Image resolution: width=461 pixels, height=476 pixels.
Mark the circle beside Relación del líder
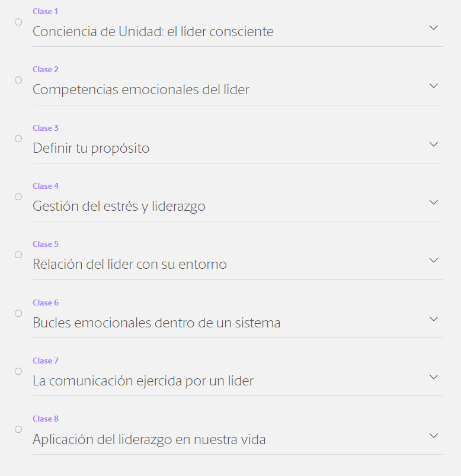tap(18, 255)
